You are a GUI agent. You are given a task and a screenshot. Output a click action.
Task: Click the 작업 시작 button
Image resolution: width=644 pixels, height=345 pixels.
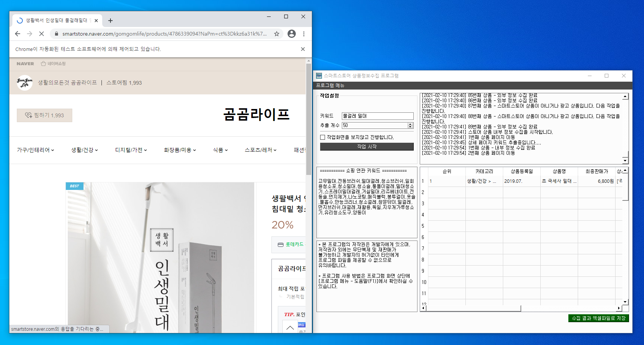tap(367, 146)
